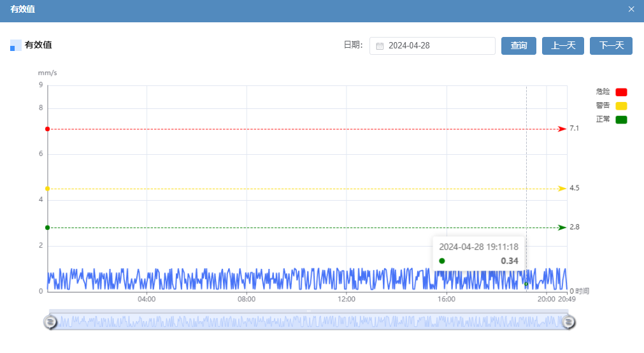
Task: Click the left zoom slider handle
Action: pos(50,322)
